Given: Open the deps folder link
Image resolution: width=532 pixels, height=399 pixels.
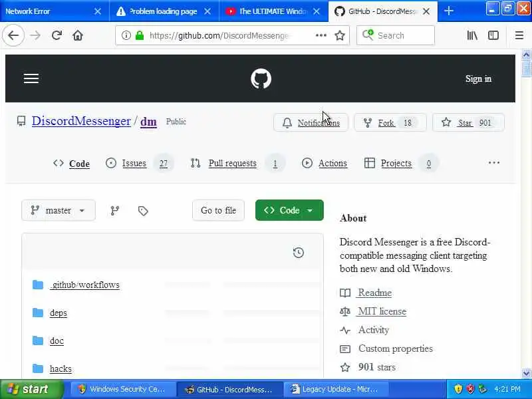Looking at the screenshot, I should (59, 313).
